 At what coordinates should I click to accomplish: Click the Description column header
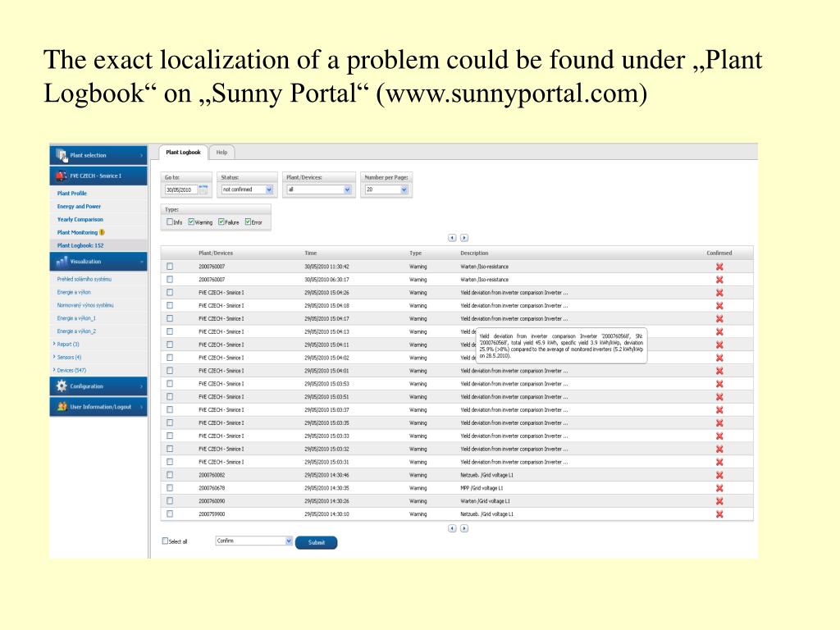[474, 253]
